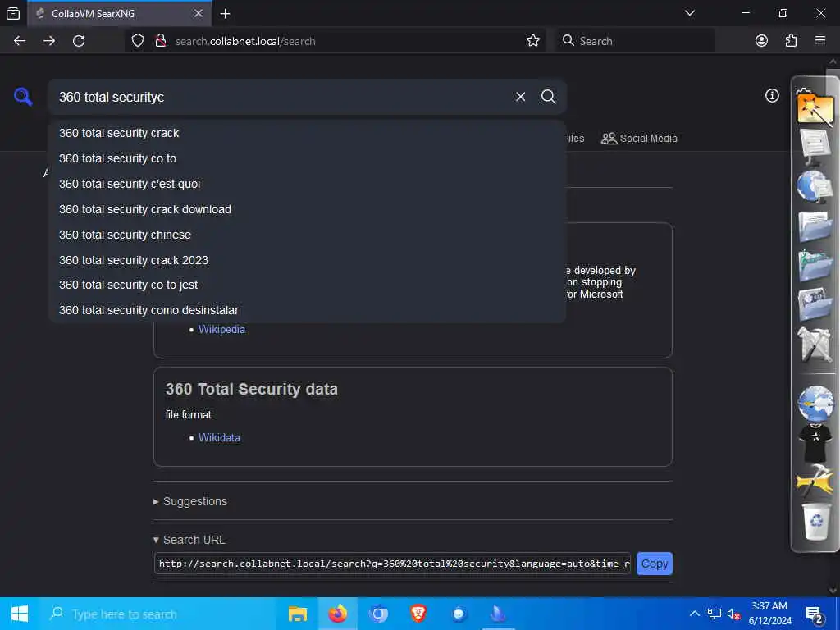Screen dimensions: 840x630
Task: Open the recycle bin dock icon
Action: [x=815, y=523]
